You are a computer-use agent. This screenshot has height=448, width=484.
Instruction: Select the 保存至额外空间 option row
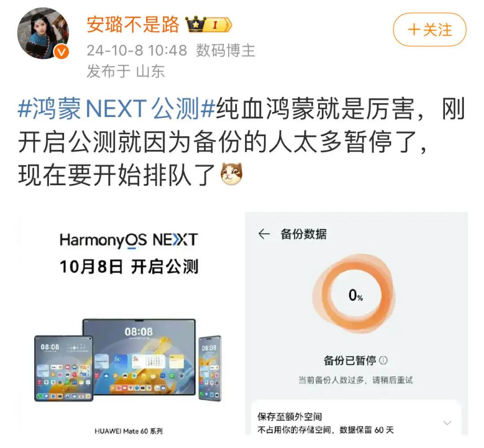[x=357, y=423]
